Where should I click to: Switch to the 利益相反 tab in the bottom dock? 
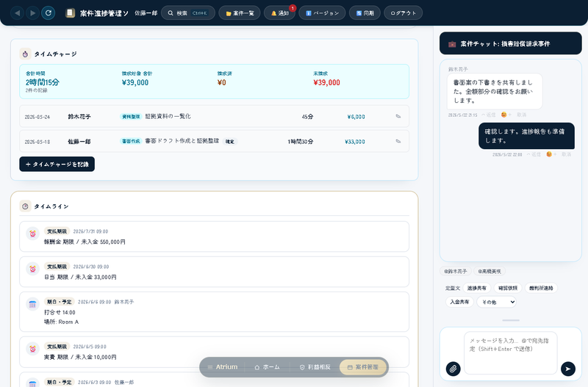[315, 367]
